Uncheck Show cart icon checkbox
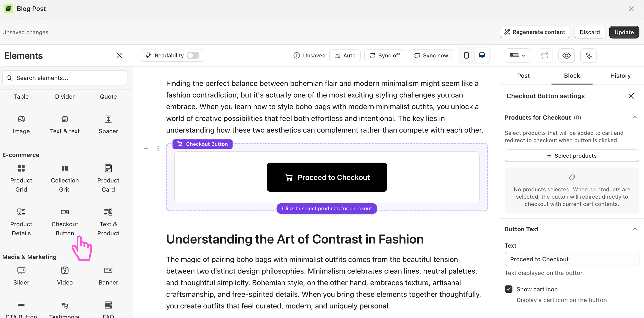644x318 pixels. pos(509,289)
